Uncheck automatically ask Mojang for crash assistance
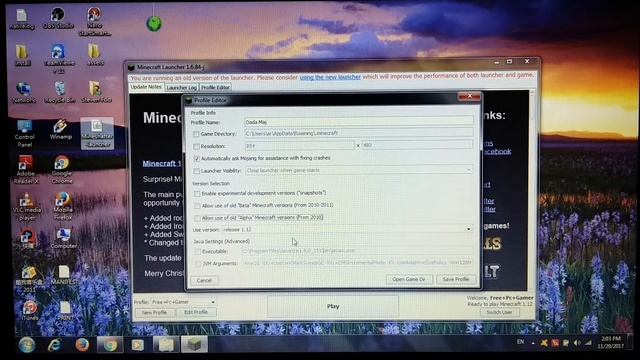The height and width of the screenshot is (360, 640). coord(197,158)
